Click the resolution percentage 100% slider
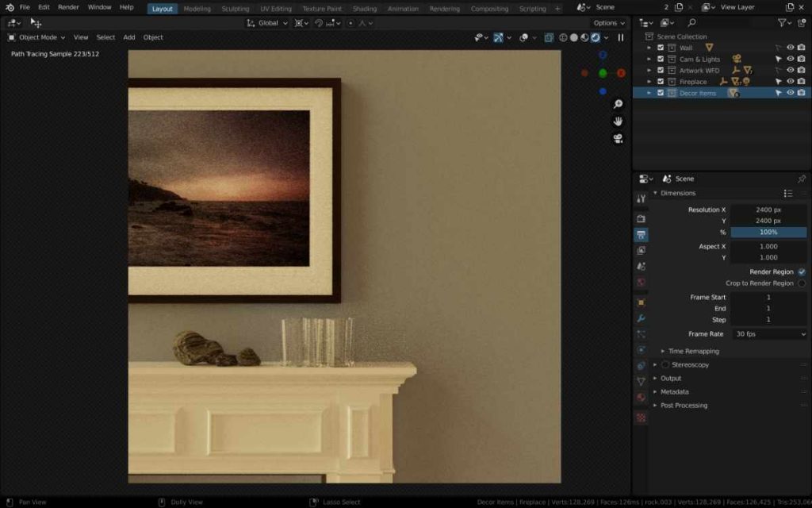 point(768,232)
